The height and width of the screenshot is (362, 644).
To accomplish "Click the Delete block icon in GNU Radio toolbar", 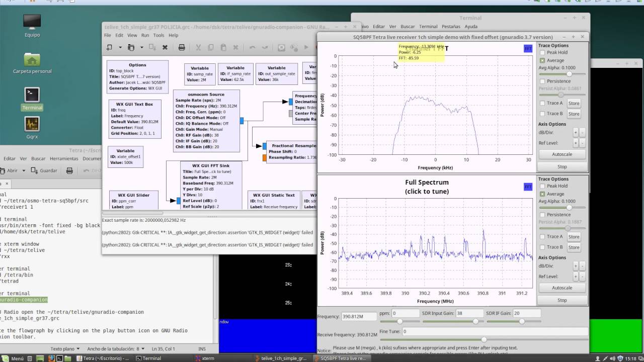I will point(235,47).
